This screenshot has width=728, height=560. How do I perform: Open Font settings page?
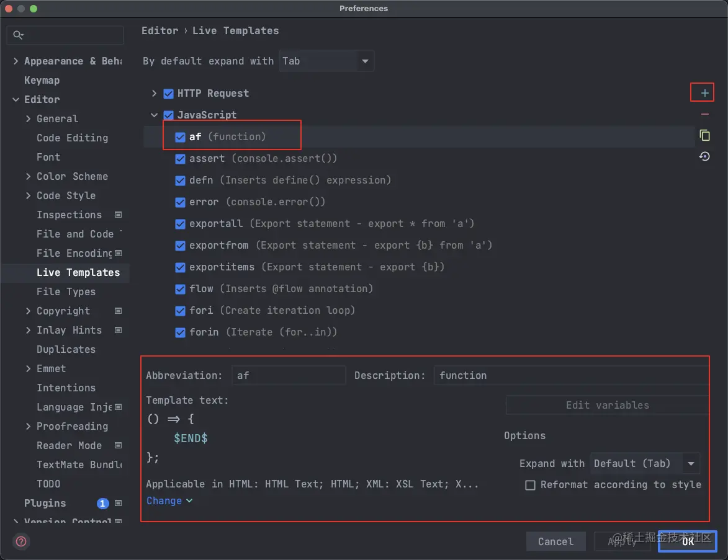point(48,158)
